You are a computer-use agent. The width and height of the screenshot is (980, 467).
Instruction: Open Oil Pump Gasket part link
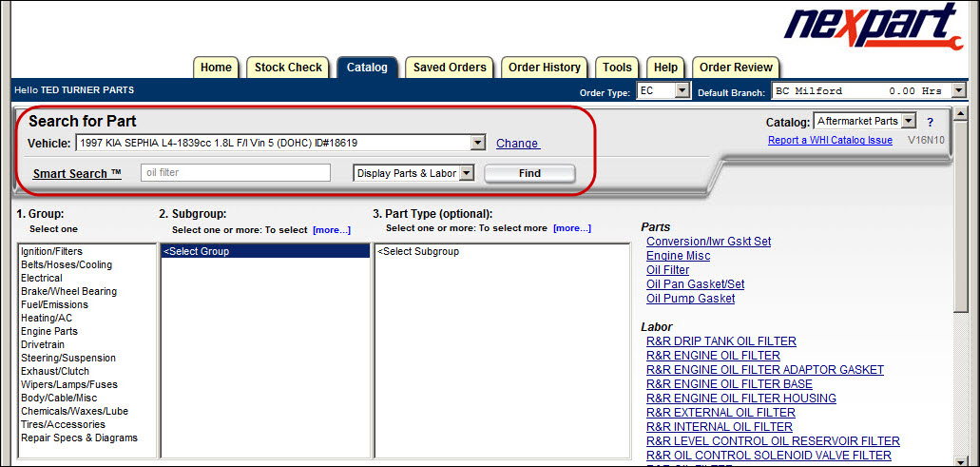[x=691, y=299]
